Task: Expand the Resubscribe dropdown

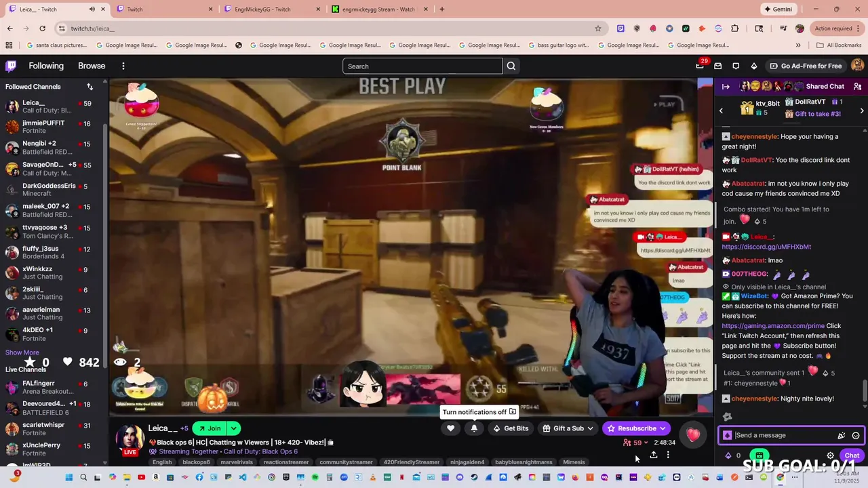Action: [663, 428]
